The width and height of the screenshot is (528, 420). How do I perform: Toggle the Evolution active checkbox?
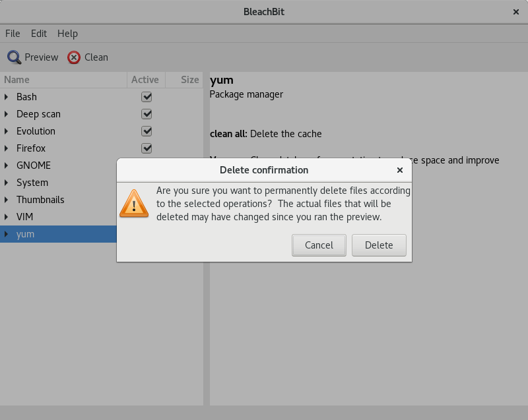[147, 131]
